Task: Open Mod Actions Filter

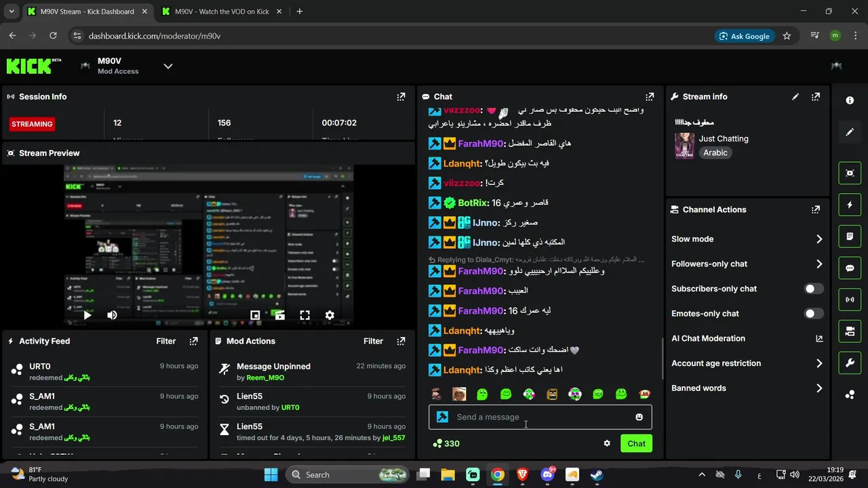Action: [373, 341]
